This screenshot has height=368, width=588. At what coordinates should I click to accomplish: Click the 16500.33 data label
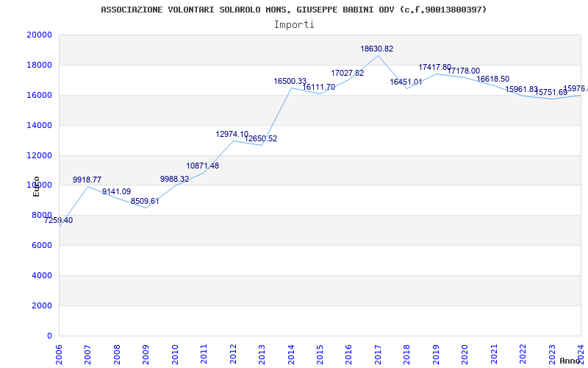point(290,81)
